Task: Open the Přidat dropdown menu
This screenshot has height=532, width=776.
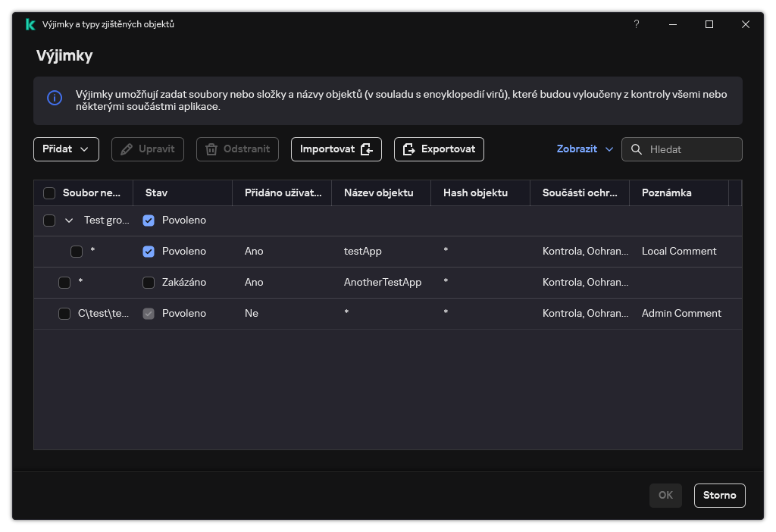Action: pos(66,149)
